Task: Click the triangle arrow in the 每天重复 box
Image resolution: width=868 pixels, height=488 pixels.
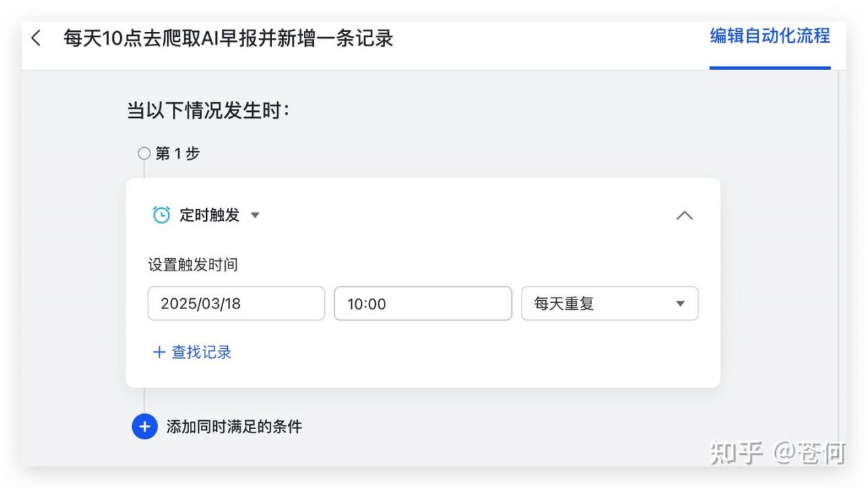Action: (x=680, y=304)
